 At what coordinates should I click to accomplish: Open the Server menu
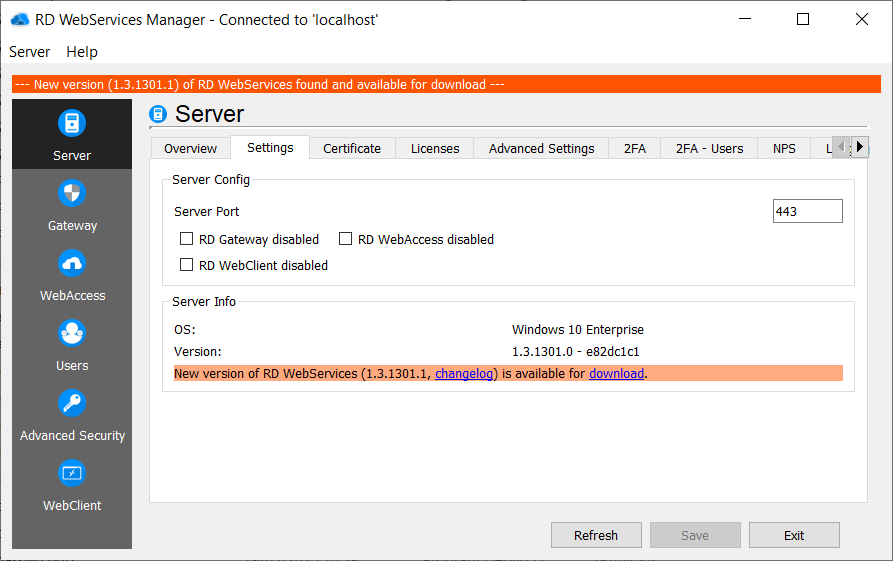(x=30, y=52)
